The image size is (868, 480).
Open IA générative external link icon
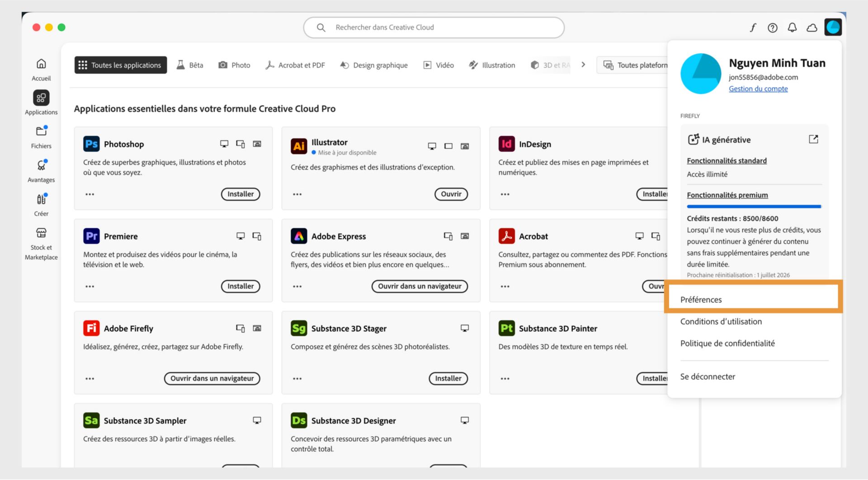tap(813, 139)
